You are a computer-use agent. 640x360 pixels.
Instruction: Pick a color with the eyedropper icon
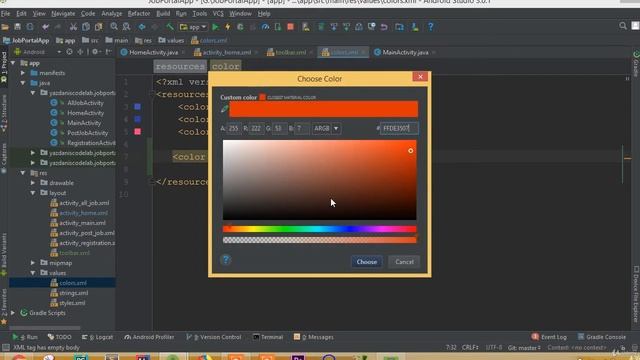point(224,109)
